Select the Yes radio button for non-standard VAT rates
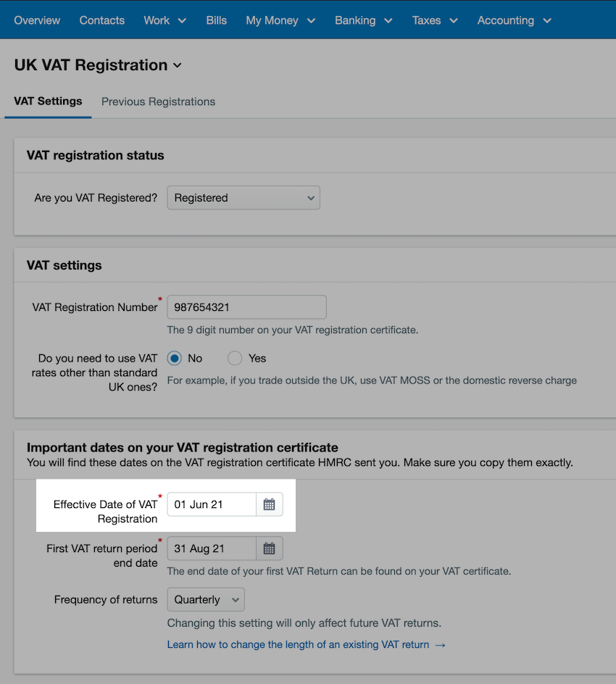The image size is (616, 684). click(x=235, y=358)
